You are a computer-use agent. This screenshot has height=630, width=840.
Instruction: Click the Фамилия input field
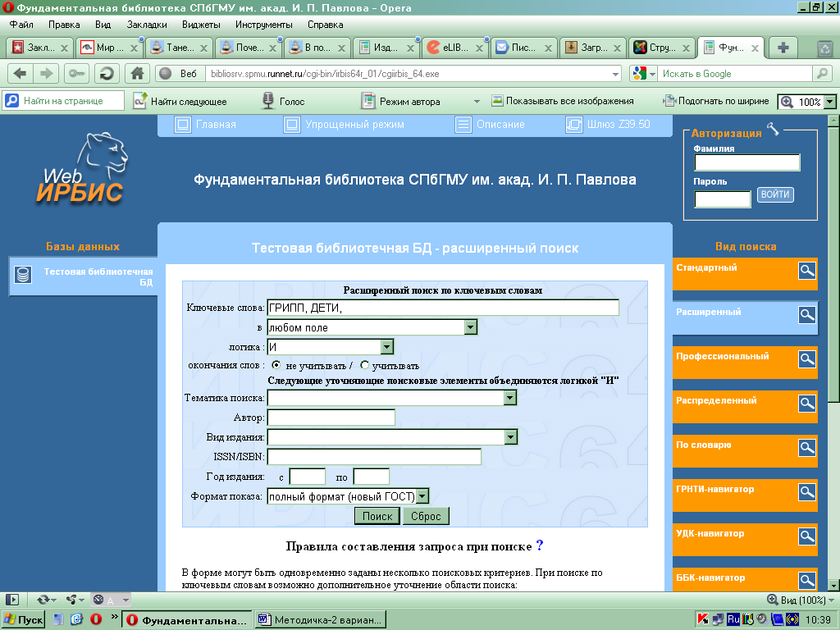pos(746,162)
